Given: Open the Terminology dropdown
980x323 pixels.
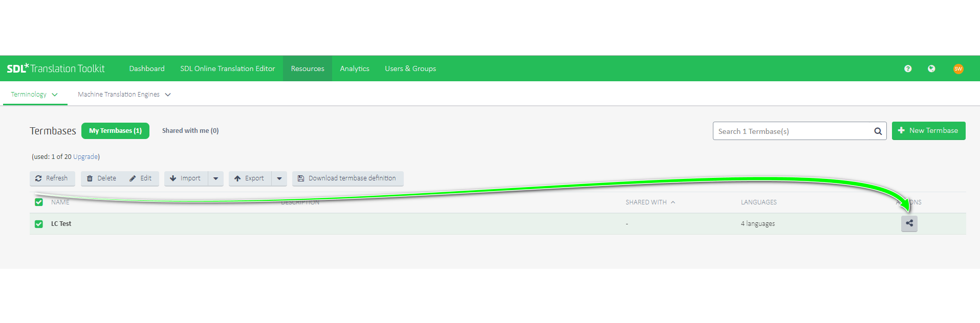Looking at the screenshot, I should [34, 95].
